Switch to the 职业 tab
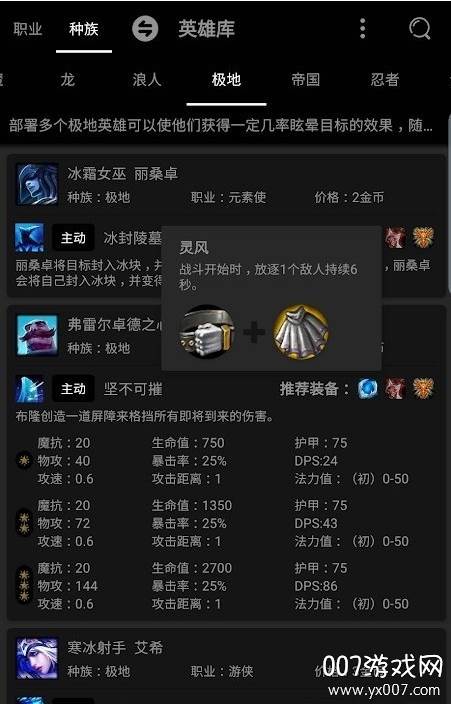Viewport: 451px width, 704px height. click(x=27, y=29)
